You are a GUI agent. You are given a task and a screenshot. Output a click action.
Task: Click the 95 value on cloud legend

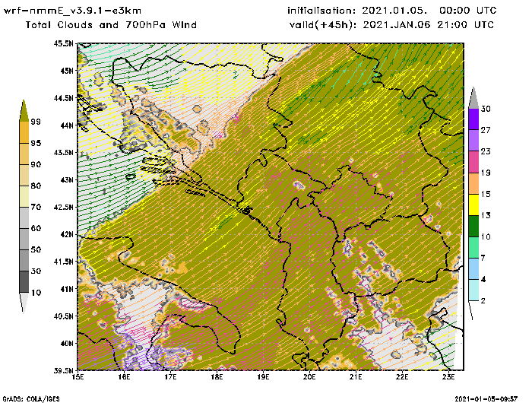click(x=36, y=143)
